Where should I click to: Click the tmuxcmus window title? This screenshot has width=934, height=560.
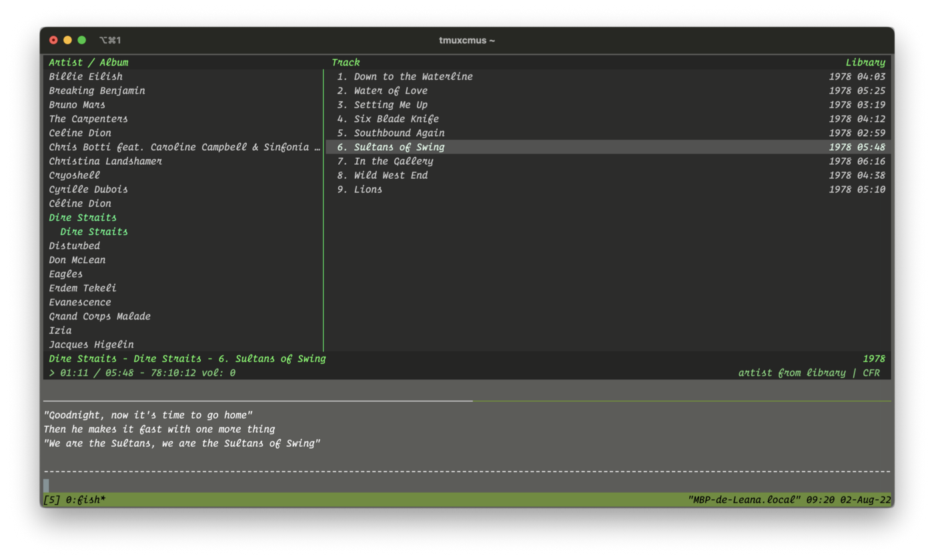pyautogui.click(x=467, y=41)
